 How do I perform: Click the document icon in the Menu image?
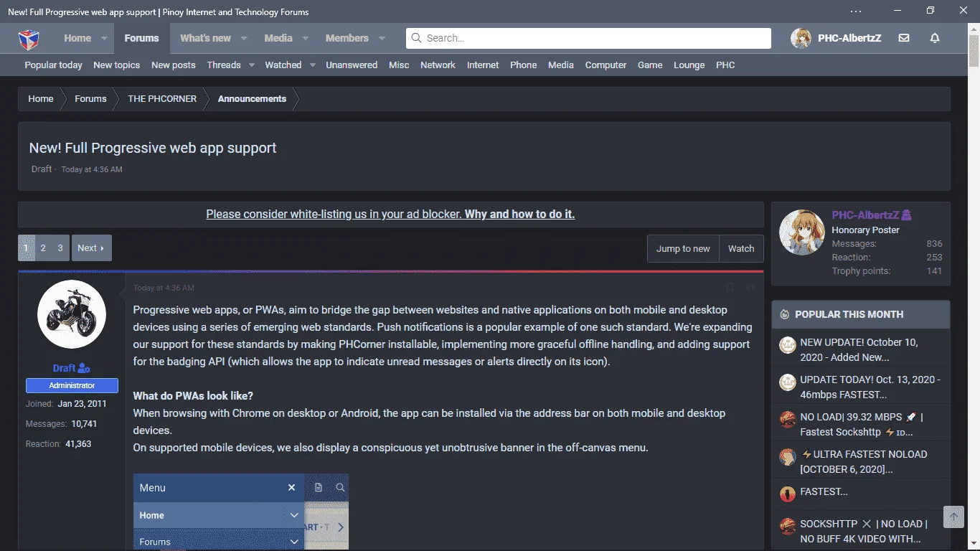(x=319, y=488)
